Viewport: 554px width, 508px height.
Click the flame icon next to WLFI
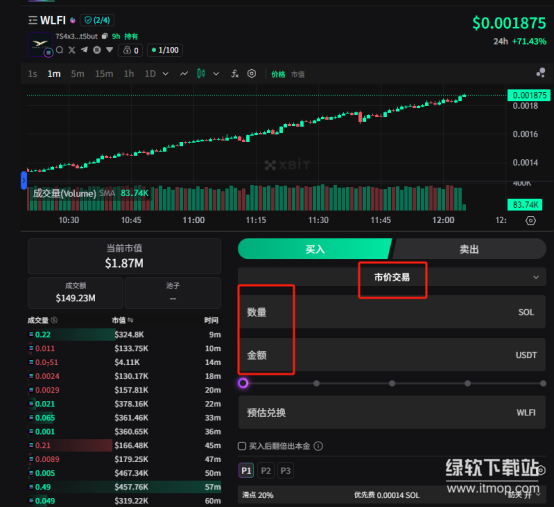point(73,20)
